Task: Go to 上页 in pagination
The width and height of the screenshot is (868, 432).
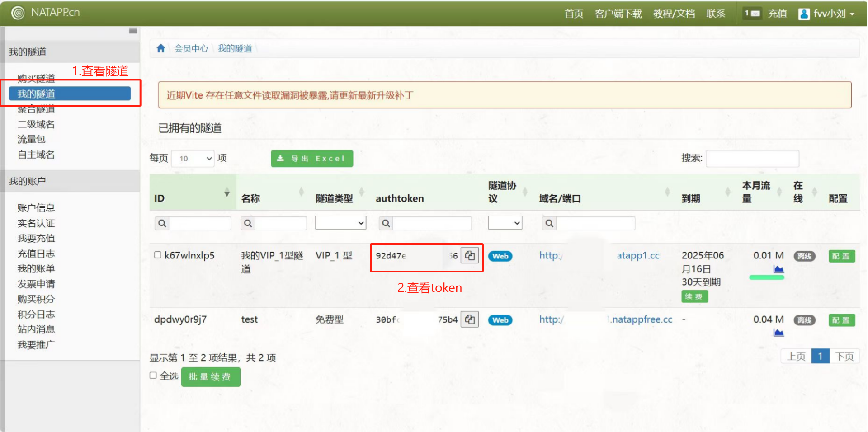Action: (796, 357)
